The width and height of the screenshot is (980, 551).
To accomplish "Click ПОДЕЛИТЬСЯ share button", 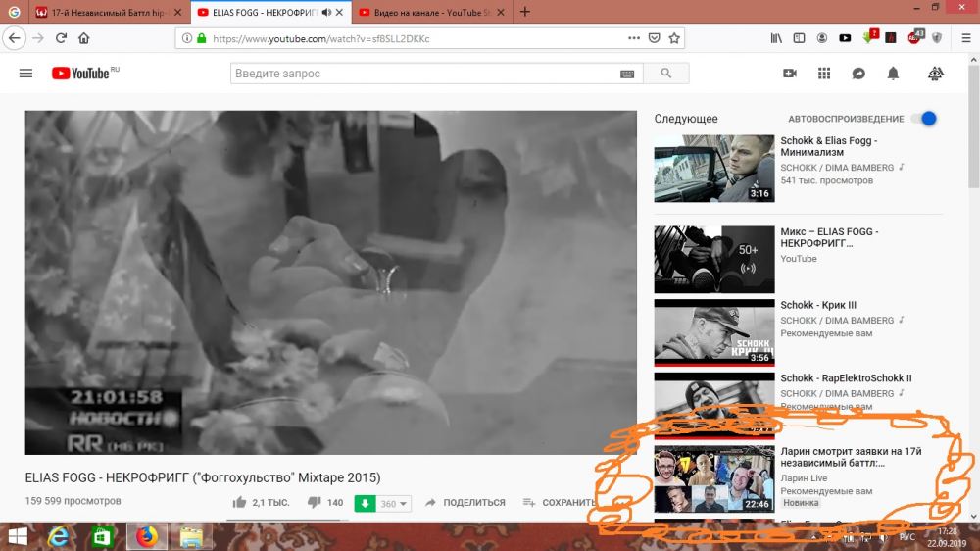I will [465, 502].
